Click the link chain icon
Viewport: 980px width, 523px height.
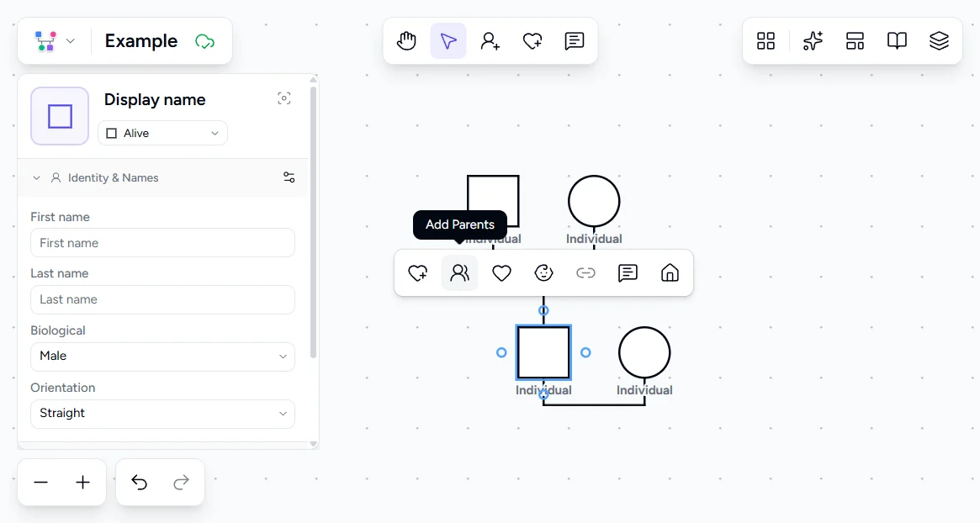click(x=585, y=273)
